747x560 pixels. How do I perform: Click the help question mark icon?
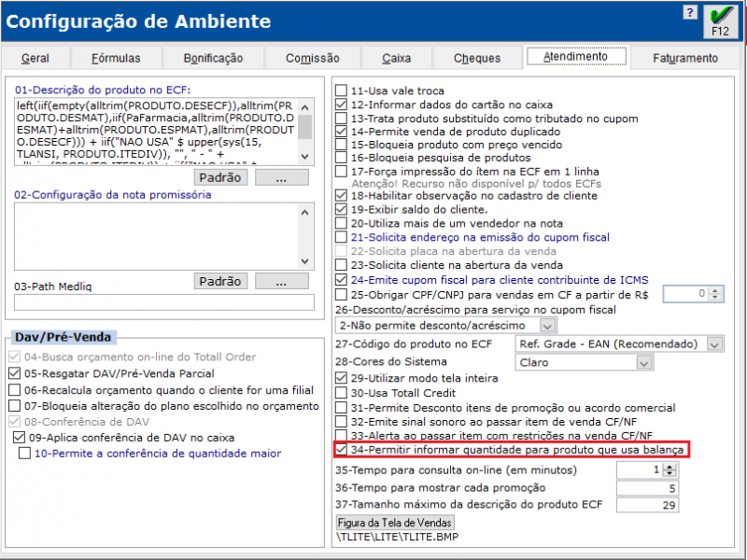coord(689,12)
